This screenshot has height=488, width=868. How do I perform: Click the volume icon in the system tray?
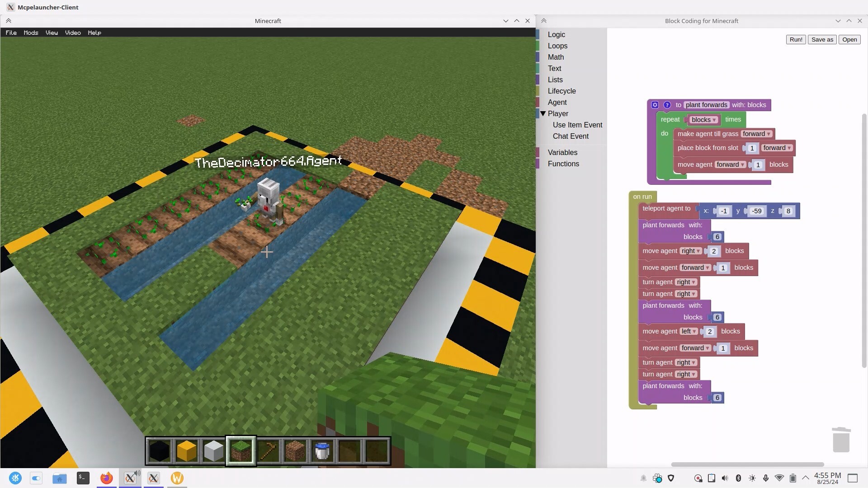click(725, 478)
